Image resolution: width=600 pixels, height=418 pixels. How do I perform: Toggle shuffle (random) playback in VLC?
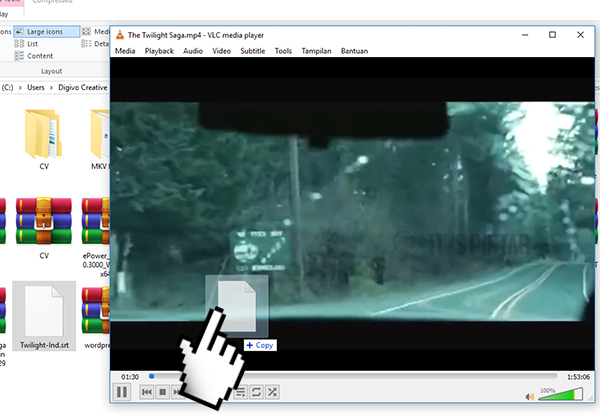click(272, 392)
